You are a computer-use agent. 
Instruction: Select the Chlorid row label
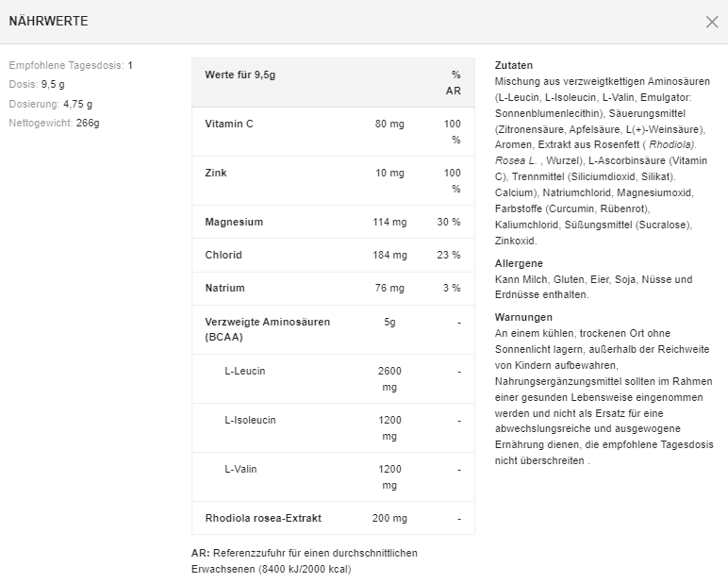click(223, 255)
